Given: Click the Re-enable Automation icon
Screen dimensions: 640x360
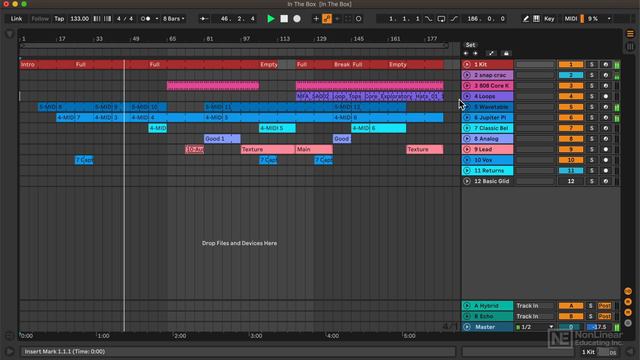Looking at the screenshot, I should pyautogui.click(x=337, y=19).
